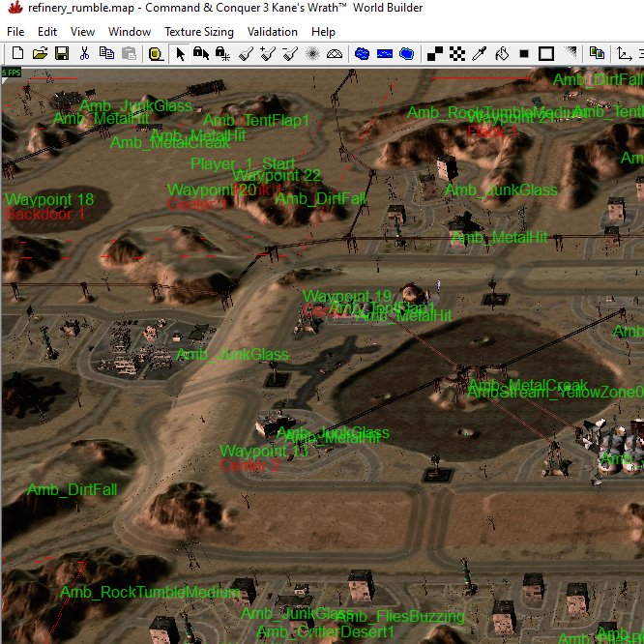Open the Texture Sizing menu
644x644 pixels.
click(199, 32)
